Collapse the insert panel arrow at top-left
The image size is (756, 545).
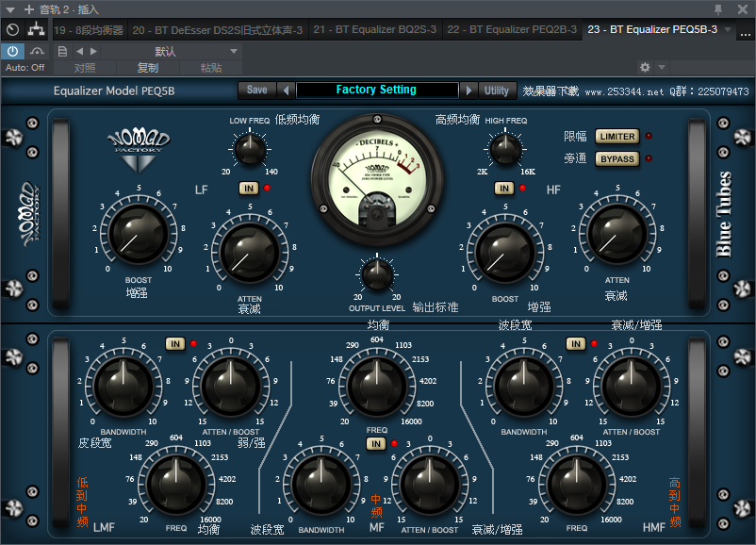point(10,9)
